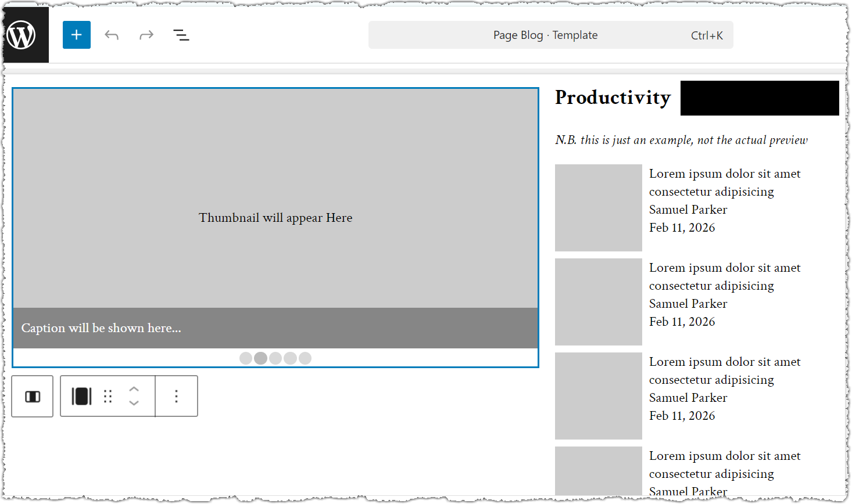Click the first post thumbnail placeholder
This screenshot has height=504, width=852.
coord(598,208)
